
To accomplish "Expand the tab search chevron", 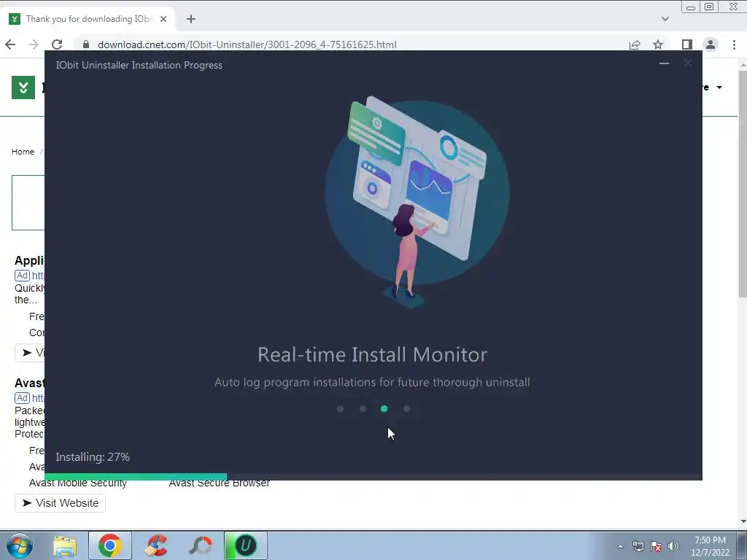I will (665, 19).
